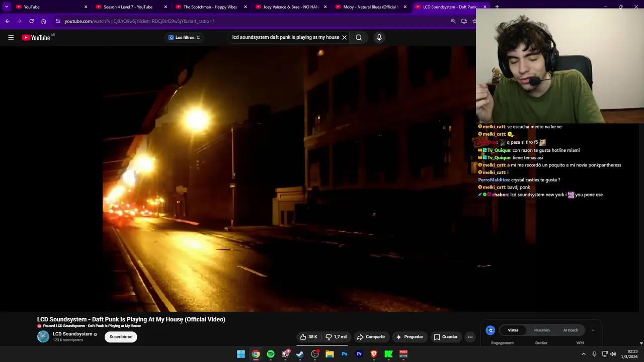The image size is (644, 362).
Task: Clear the YouTube search box text
Action: [x=344, y=37]
